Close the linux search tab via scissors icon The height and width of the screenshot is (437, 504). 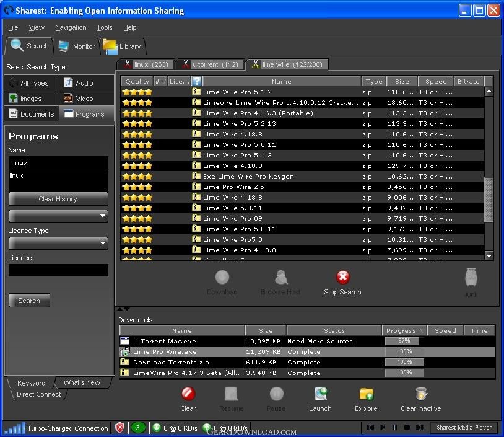coord(128,64)
